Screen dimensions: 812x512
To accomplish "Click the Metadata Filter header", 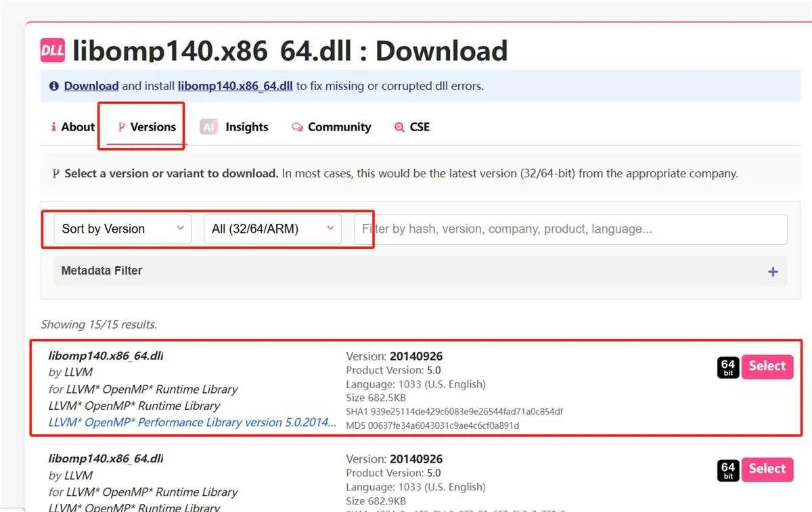I will [420, 271].
